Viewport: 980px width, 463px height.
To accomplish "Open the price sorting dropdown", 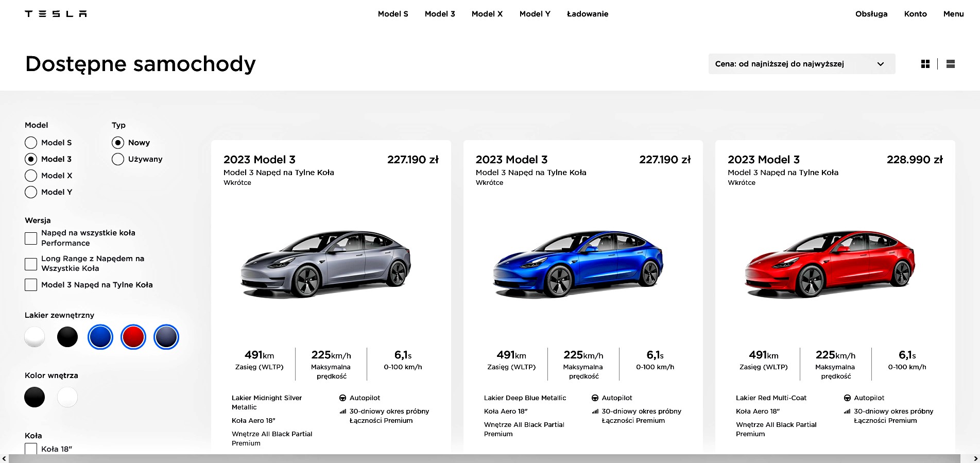I will [x=802, y=64].
